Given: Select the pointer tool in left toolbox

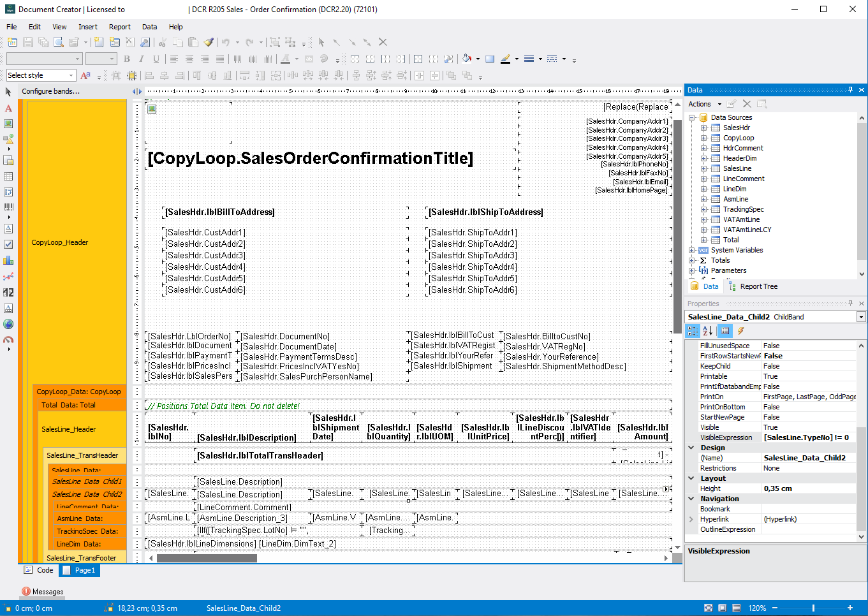Looking at the screenshot, I should pos(8,92).
